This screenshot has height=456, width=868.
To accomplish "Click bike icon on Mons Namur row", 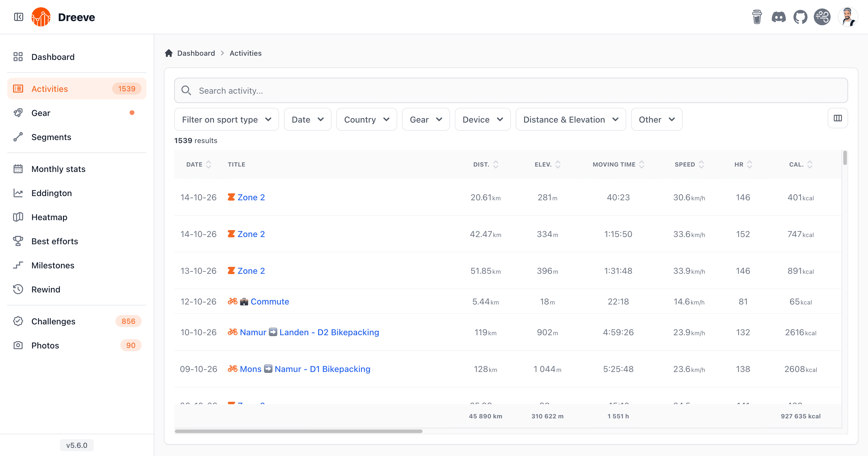I will click(x=232, y=368).
